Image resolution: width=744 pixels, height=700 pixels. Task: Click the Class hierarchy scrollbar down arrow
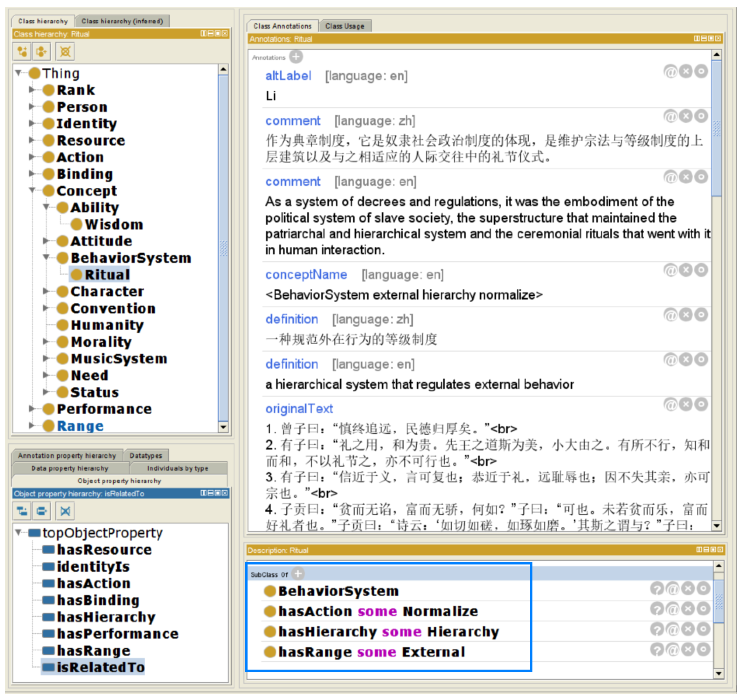(223, 427)
